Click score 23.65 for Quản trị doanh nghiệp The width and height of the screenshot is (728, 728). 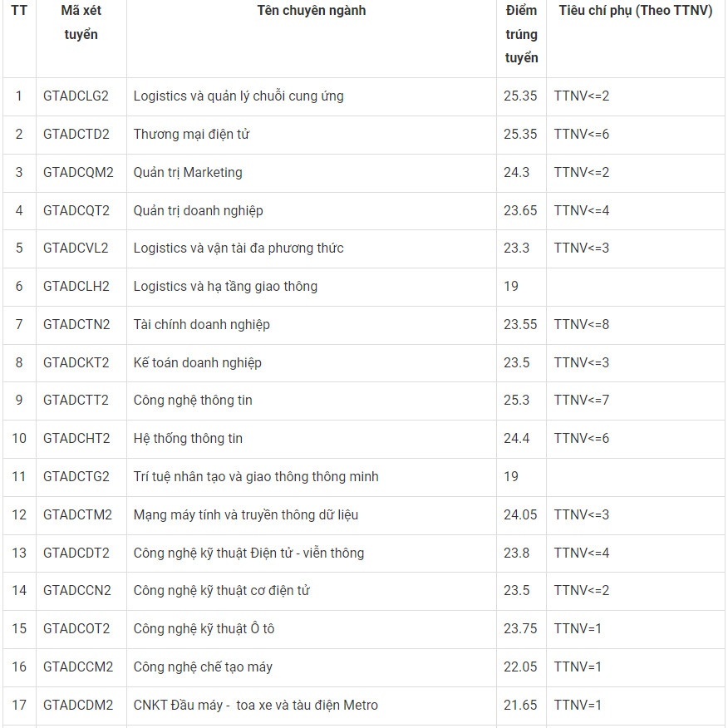(520, 210)
